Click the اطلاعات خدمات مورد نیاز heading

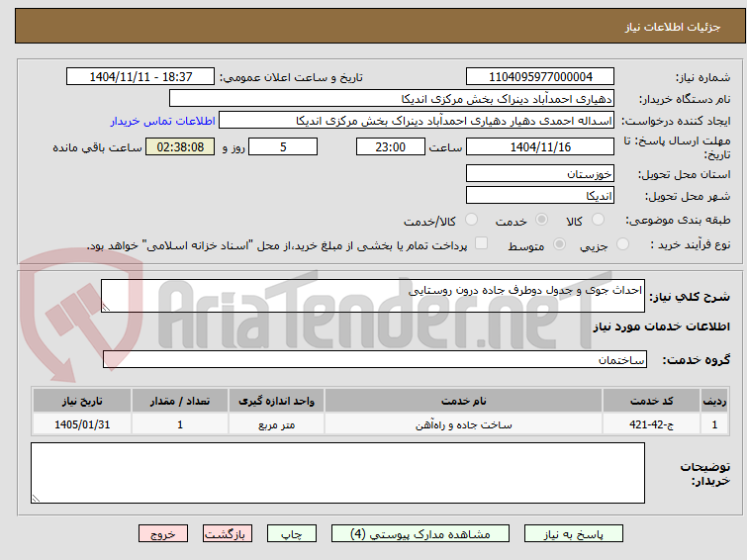pos(661,327)
